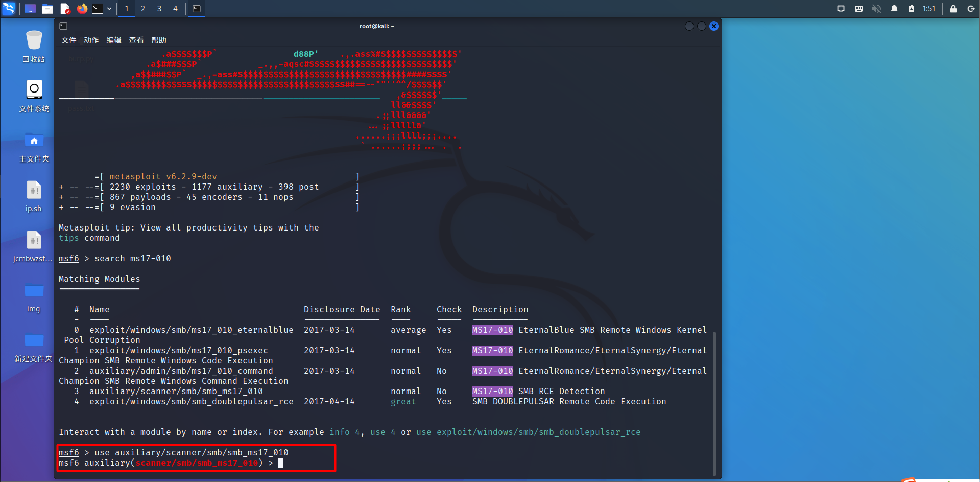Click ms17_010_eternalblue module name
Image resolution: width=980 pixels, height=482 pixels.
tap(192, 330)
